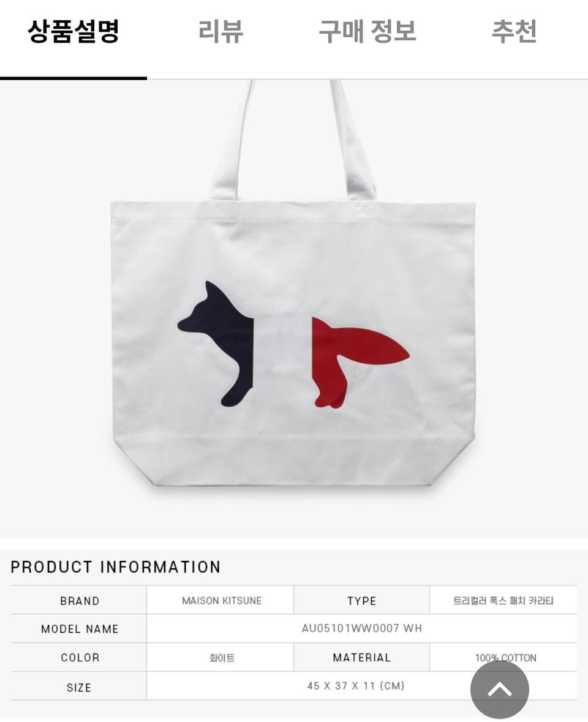This screenshot has width=588, height=722.
Task: Tap the 100% COTTON material value
Action: 505,658
